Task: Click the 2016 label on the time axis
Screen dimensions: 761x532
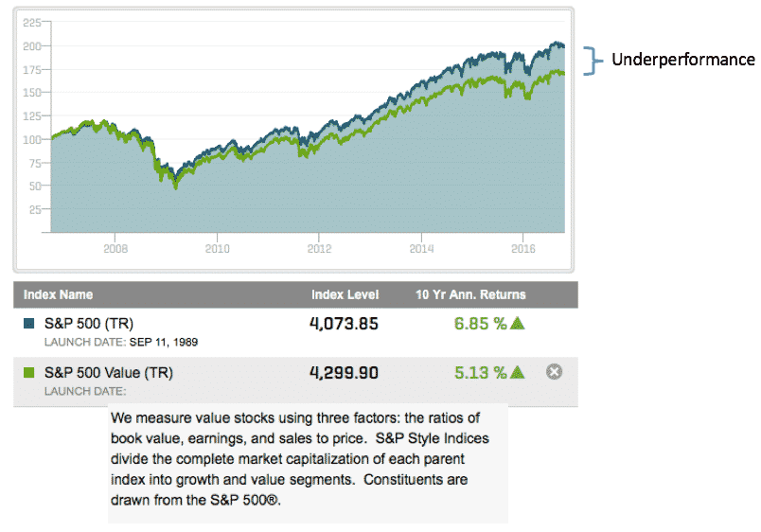Action: click(x=524, y=251)
